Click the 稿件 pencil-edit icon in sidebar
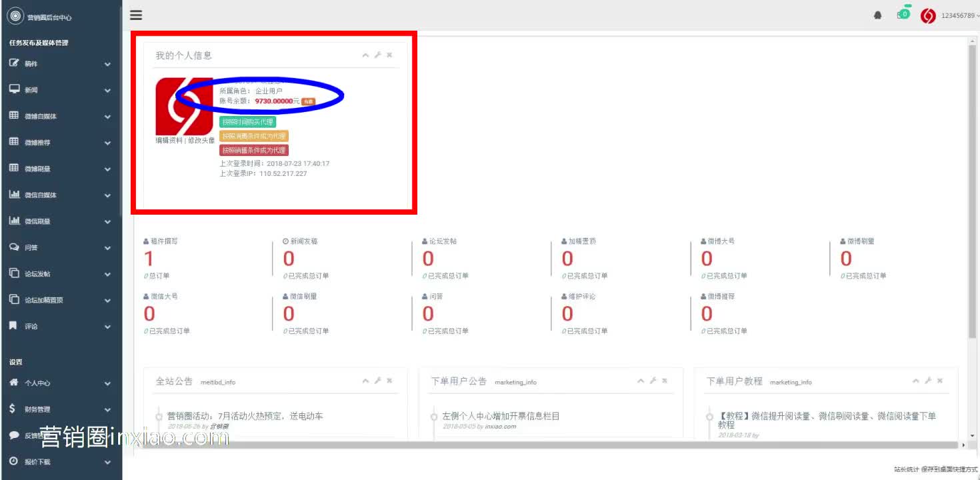 point(14,63)
